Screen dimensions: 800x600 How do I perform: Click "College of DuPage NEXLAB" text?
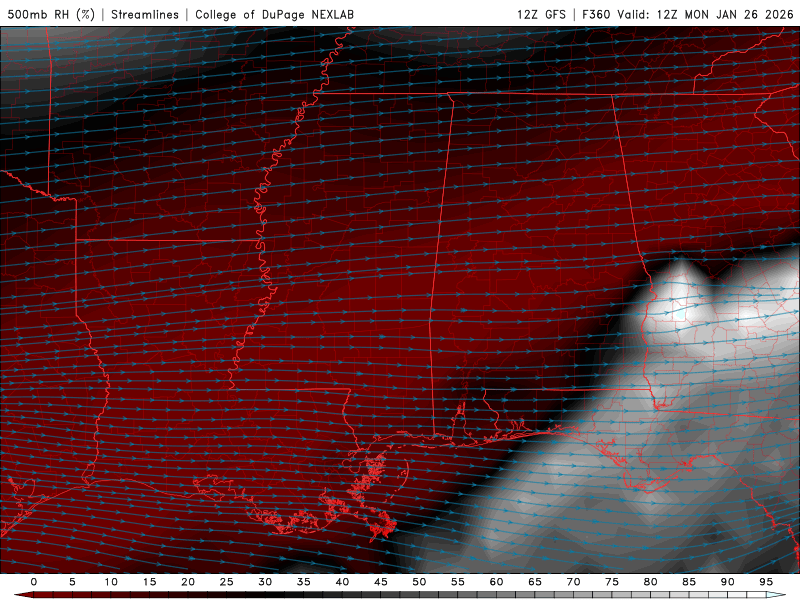click(x=274, y=14)
